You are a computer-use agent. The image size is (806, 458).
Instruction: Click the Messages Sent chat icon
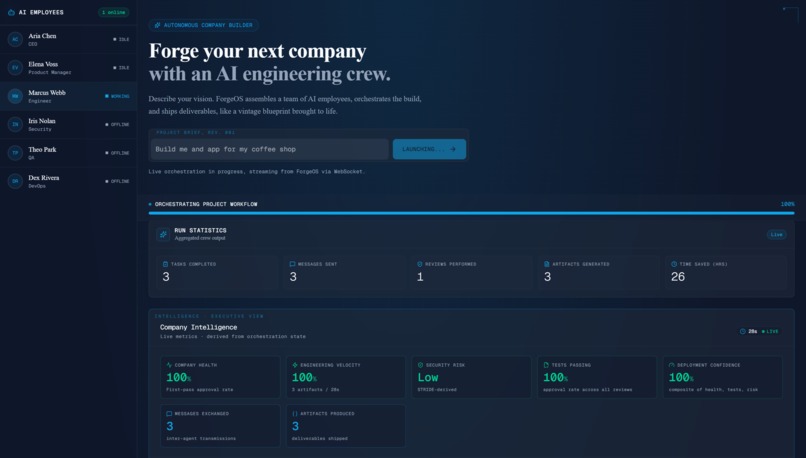(292, 264)
